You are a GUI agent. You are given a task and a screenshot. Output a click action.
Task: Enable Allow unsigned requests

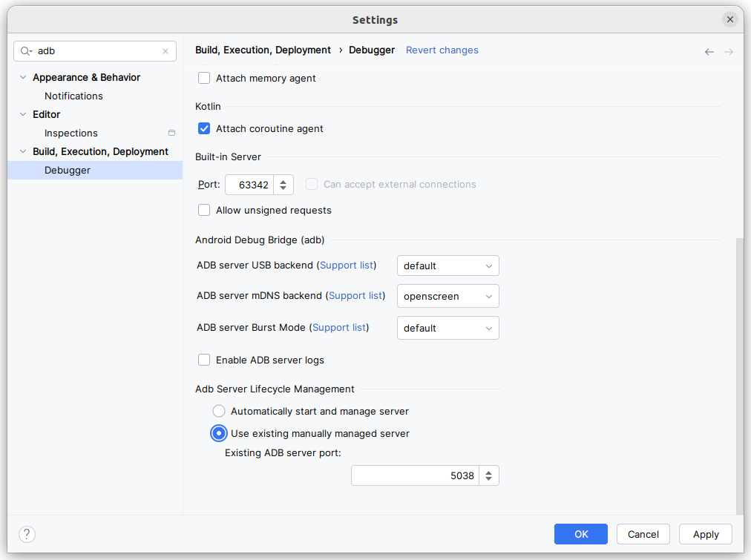click(204, 210)
